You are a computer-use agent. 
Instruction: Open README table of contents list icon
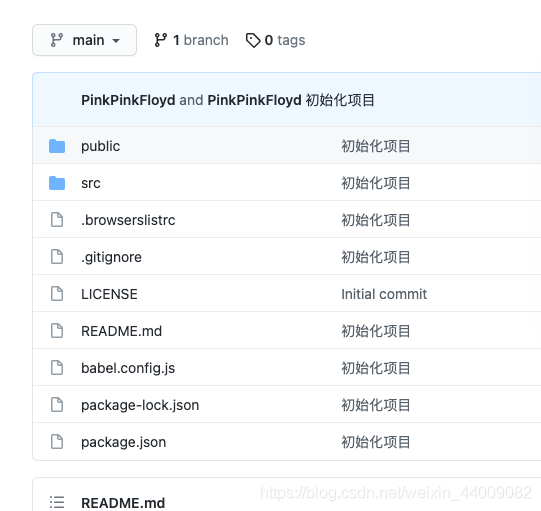point(57,502)
